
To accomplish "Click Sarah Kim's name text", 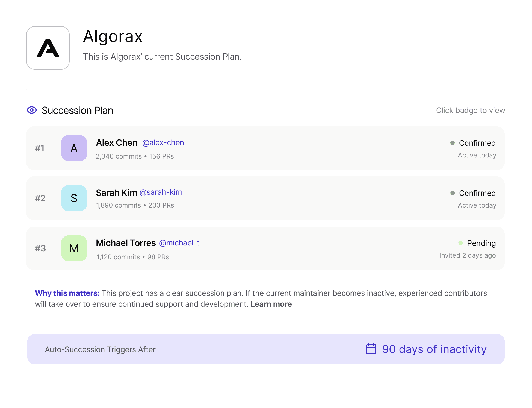I will coord(116,193).
